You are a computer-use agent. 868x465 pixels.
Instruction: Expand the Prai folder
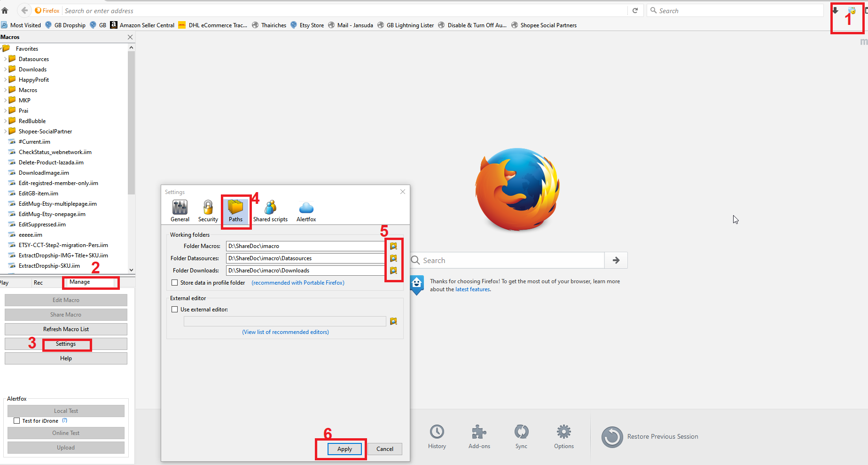pos(5,111)
